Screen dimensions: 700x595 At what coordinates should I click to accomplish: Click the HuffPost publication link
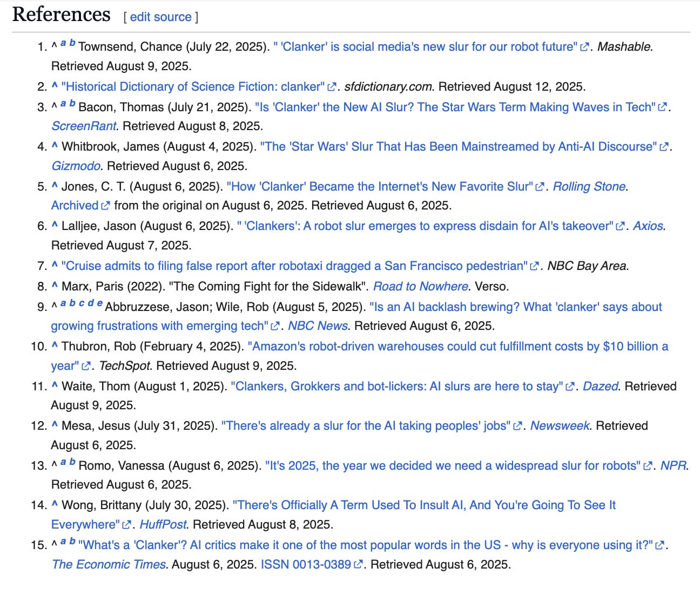163,524
